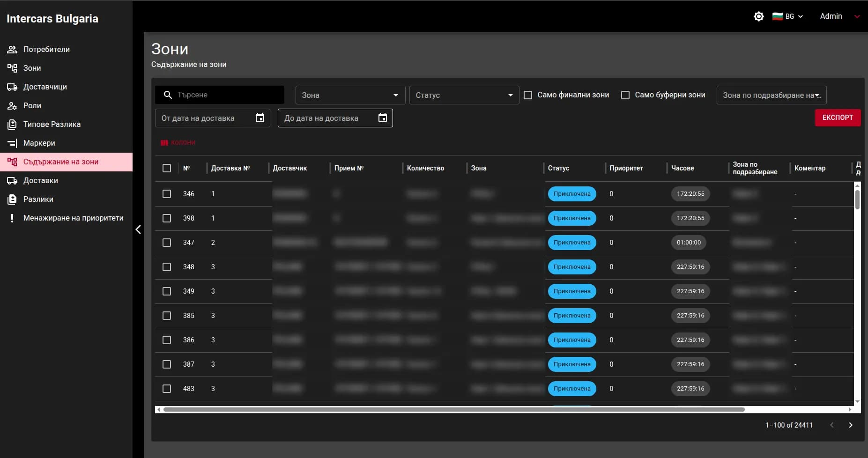Enable Само финални зони checkbox
Screen dimensions: 868x458
pyautogui.click(x=528, y=95)
